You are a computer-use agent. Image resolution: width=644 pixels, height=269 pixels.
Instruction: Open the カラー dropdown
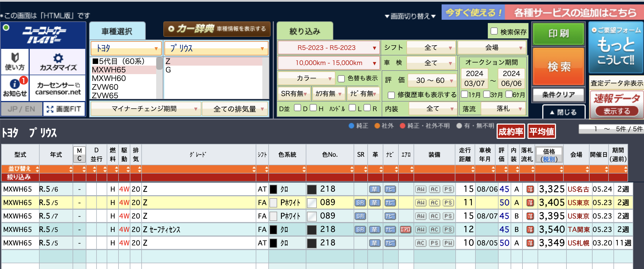[x=306, y=79]
